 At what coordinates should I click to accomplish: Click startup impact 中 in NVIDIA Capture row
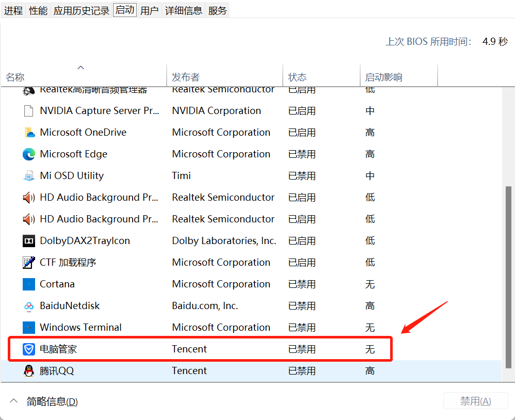coord(370,111)
